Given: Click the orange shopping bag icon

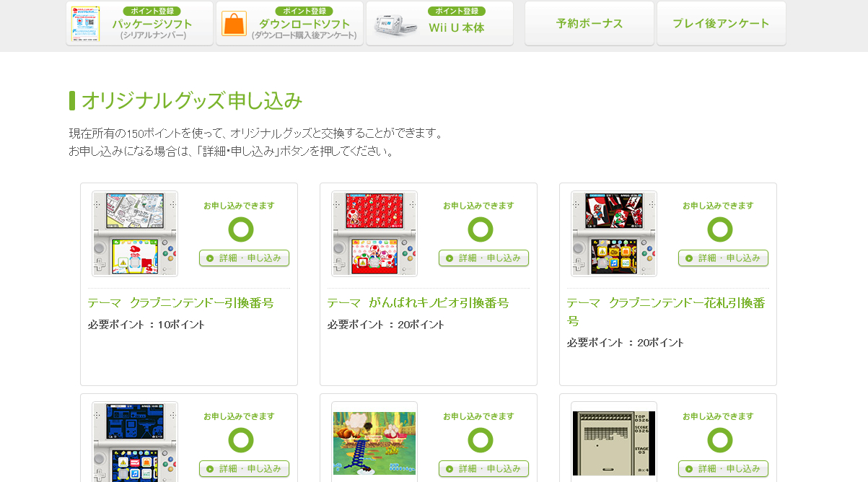Looking at the screenshot, I should click(x=234, y=24).
